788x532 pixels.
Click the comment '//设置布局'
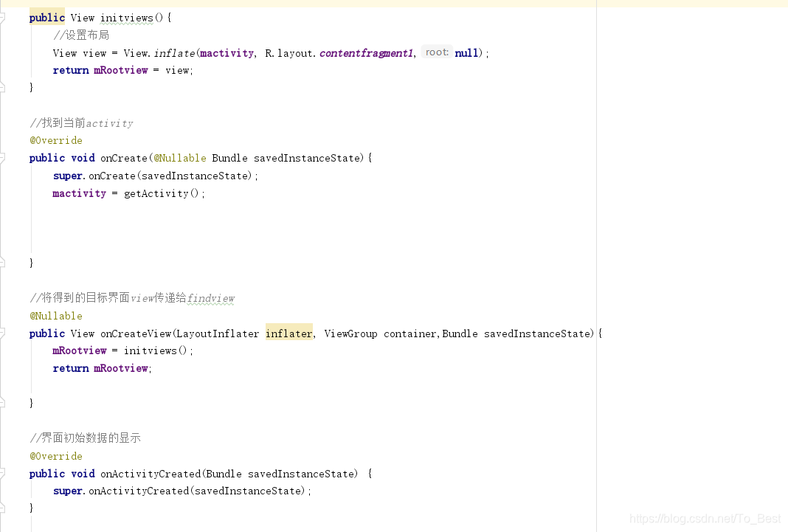(x=81, y=35)
